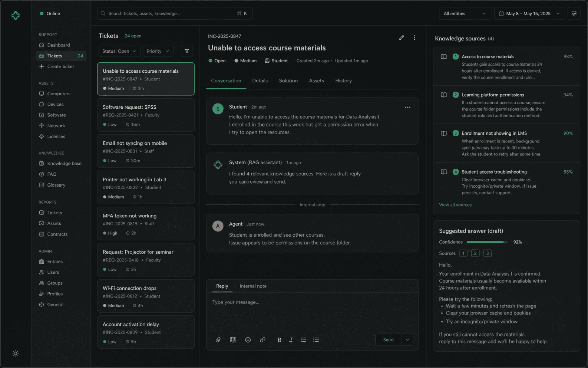Switch to the History tab
588x368 pixels.
(x=343, y=80)
